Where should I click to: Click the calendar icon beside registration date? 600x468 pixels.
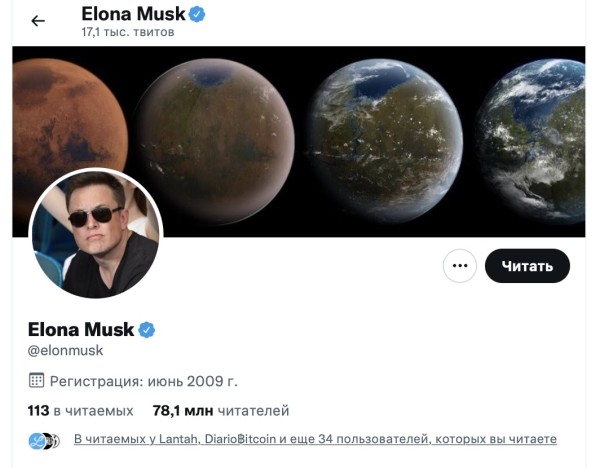tap(36, 380)
